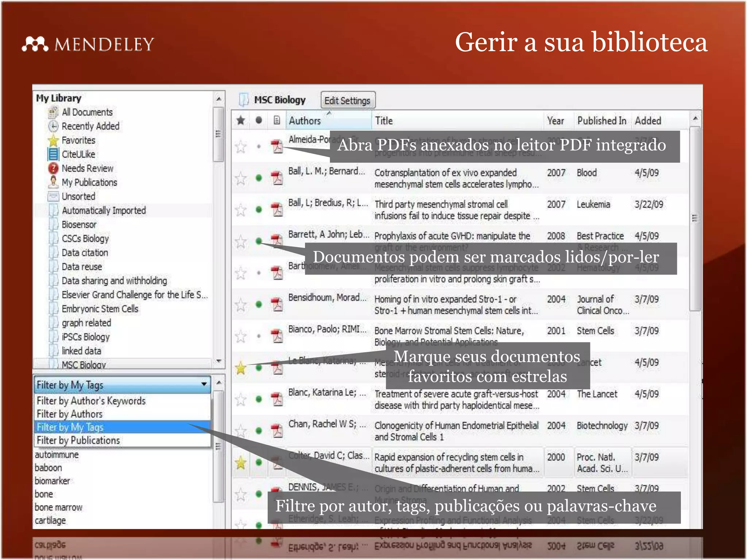The height and width of the screenshot is (560, 747).
Task: Open PDF icon for Blanc, Katarina Le row
Action: 277,399
